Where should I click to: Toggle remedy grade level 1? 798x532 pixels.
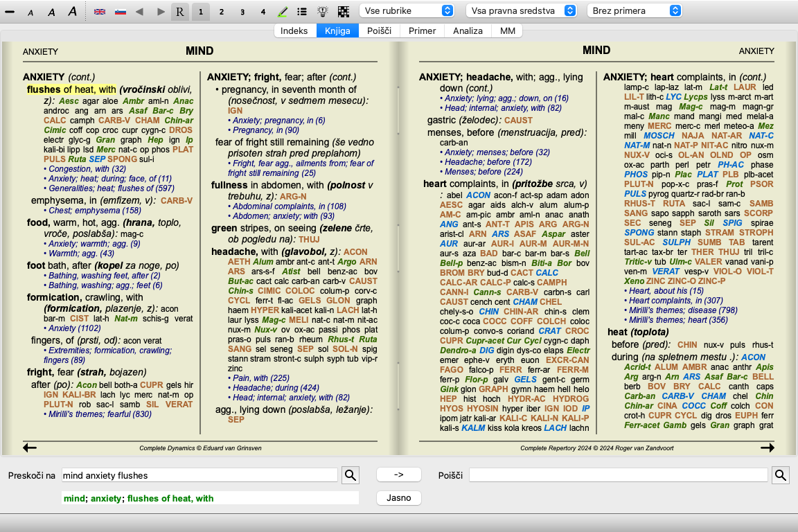tap(200, 12)
